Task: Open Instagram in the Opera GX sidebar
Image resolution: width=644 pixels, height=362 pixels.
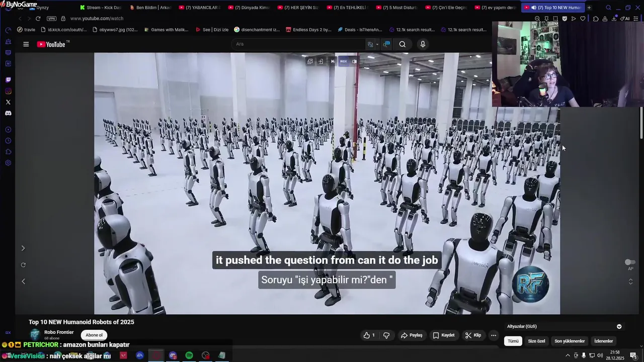Action: 8,91
